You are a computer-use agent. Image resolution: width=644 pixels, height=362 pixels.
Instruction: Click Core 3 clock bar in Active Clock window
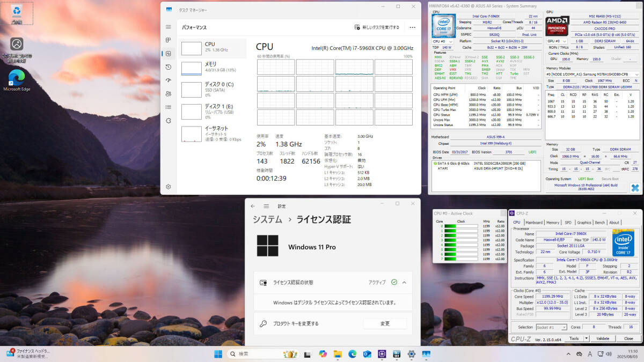tap(460, 240)
